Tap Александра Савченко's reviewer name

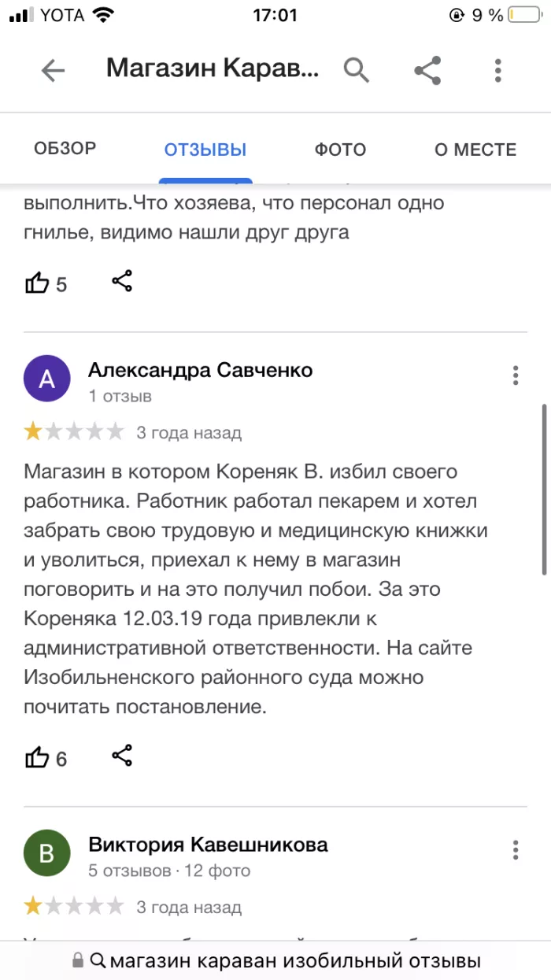click(200, 368)
